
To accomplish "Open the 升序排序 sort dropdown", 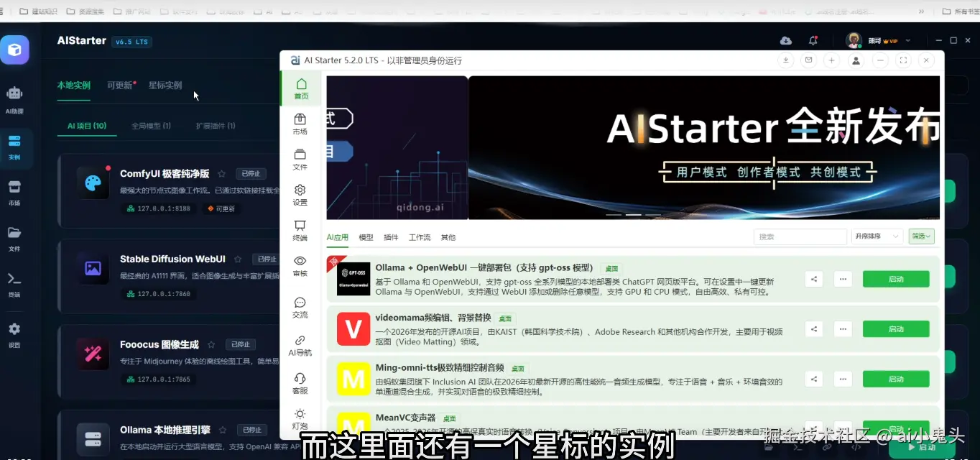I will click(877, 236).
